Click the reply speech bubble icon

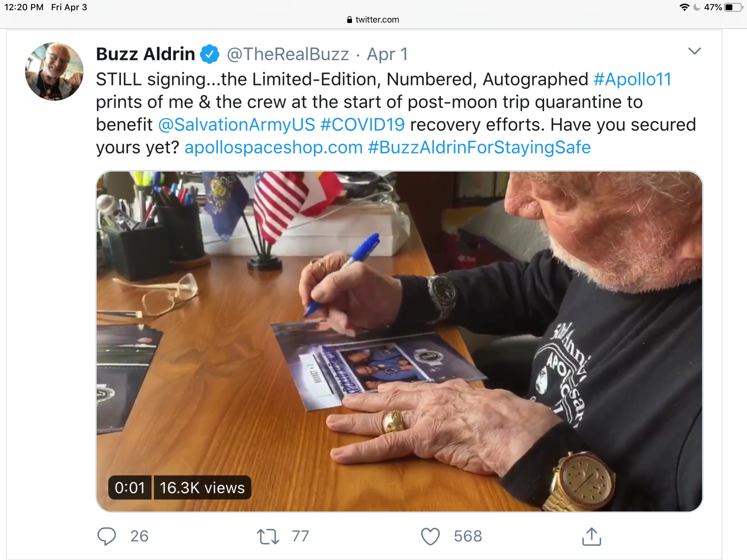[x=107, y=536]
